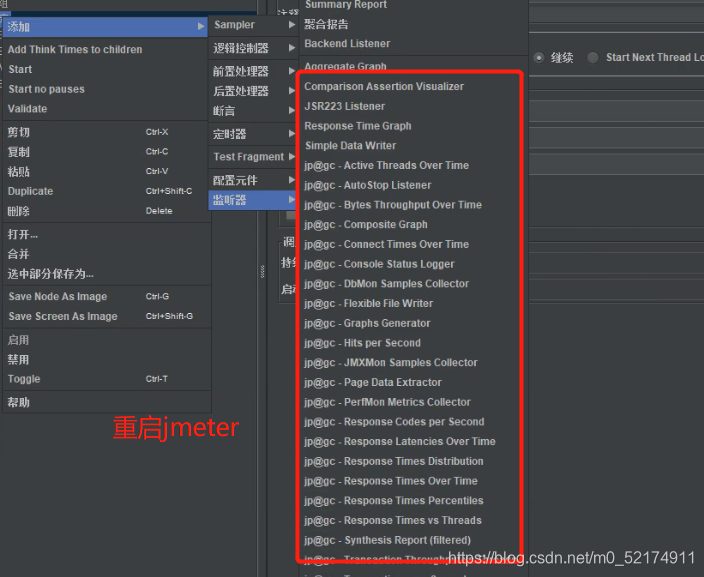Expand the Test Fragment submenu
Viewport: 704px width, 577px height.
(254, 157)
